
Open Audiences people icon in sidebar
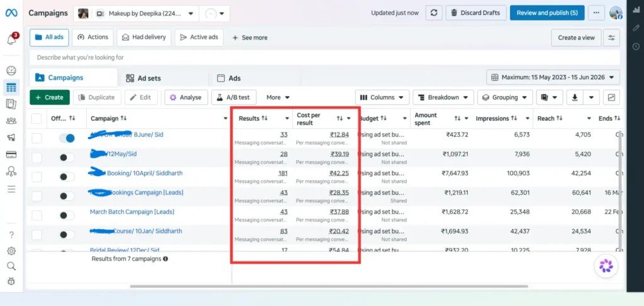[11, 121]
